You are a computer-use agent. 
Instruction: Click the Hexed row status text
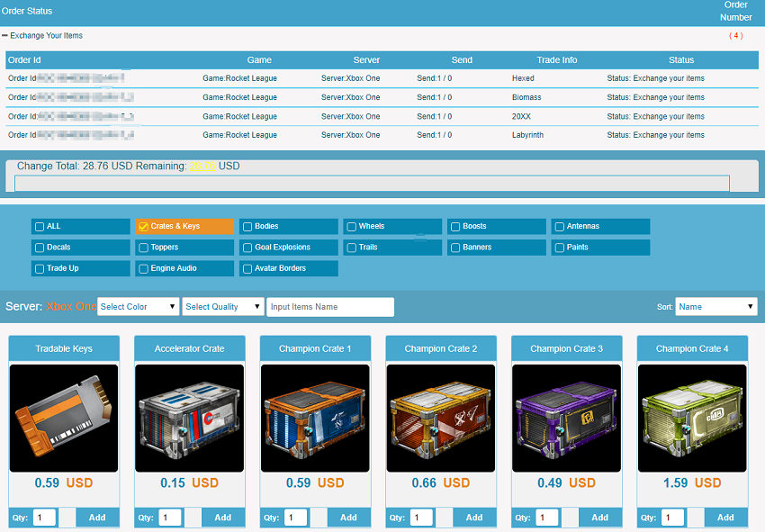pyautogui.click(x=656, y=78)
